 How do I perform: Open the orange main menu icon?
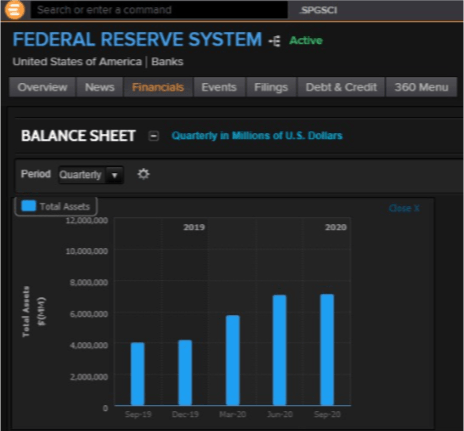coord(14,10)
